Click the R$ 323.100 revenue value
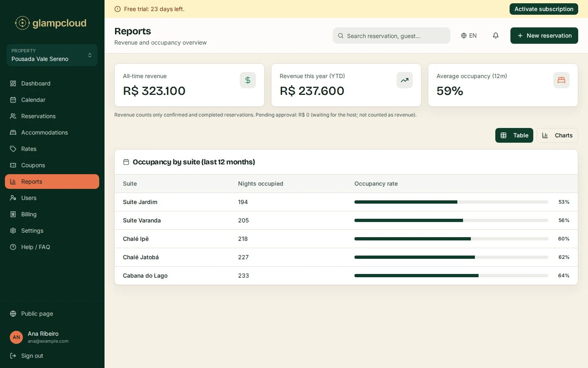This screenshot has height=368, width=588. [154, 91]
